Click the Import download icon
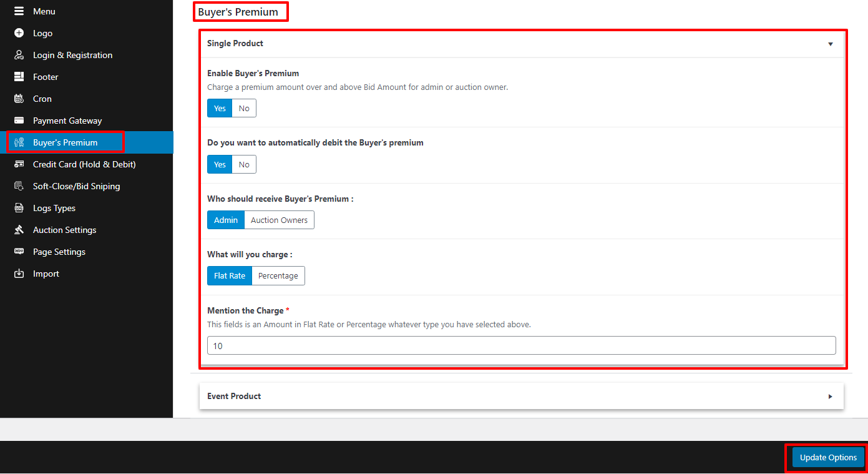Screen dimensions: 868x474 pyautogui.click(x=19, y=274)
